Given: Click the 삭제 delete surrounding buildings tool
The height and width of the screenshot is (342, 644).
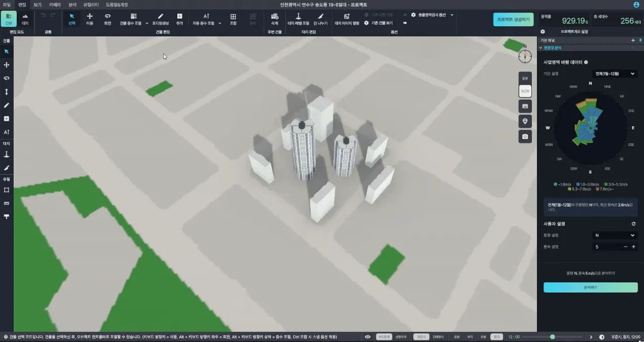Looking at the screenshot, I should coord(274,19).
